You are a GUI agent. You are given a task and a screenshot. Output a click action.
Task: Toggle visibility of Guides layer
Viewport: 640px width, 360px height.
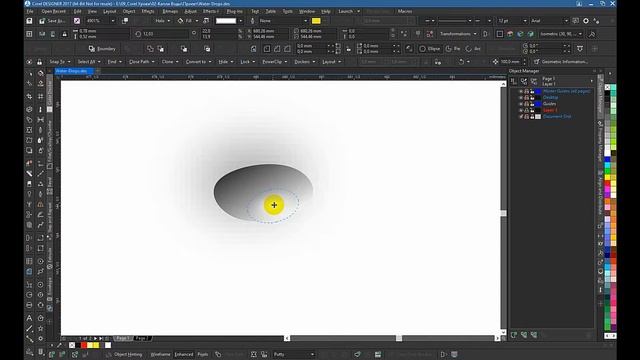(521, 104)
